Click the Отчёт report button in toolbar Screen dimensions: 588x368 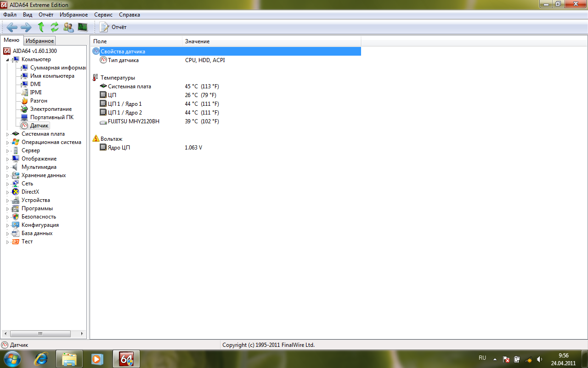(x=113, y=27)
